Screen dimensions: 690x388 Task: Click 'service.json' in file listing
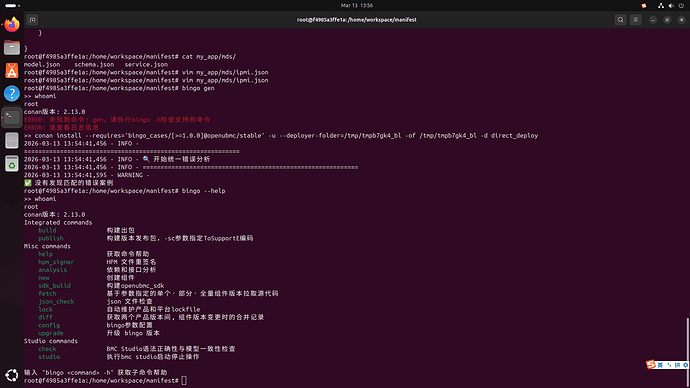click(146, 64)
